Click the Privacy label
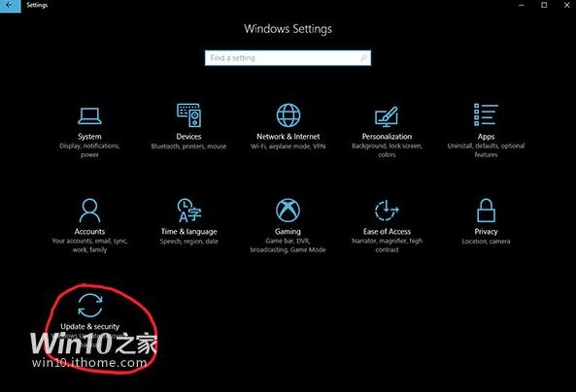The width and height of the screenshot is (576, 392). [486, 232]
